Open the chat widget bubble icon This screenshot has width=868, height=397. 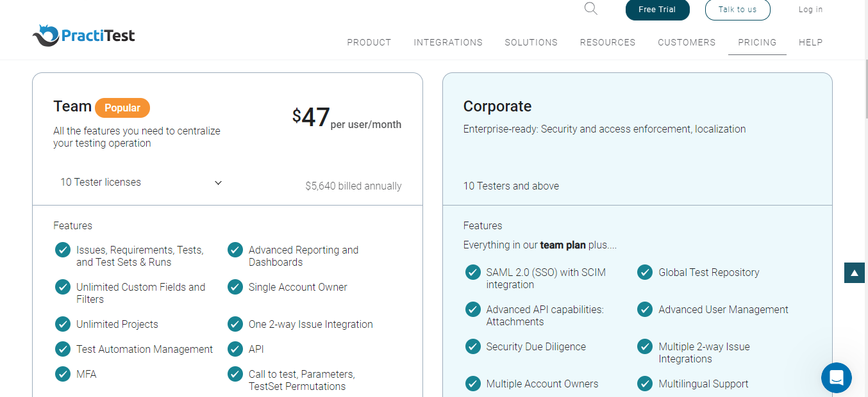(x=837, y=378)
